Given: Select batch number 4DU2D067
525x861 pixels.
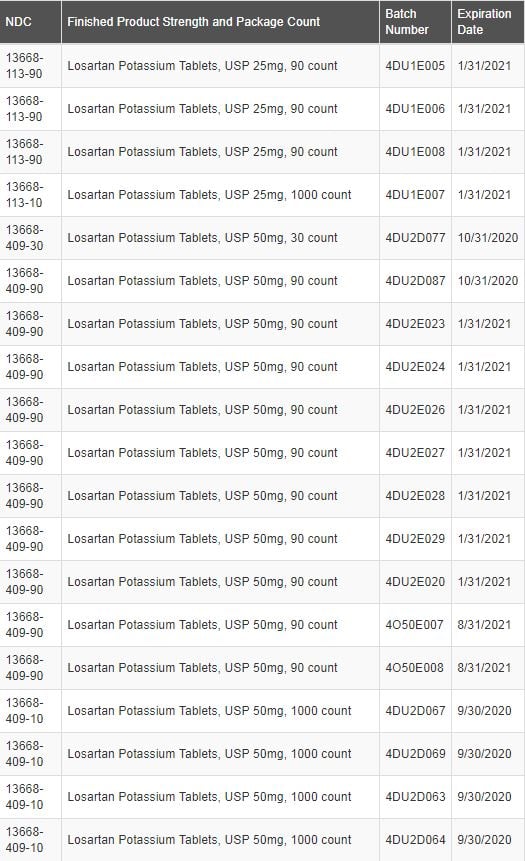Looking at the screenshot, I should pos(415,711).
